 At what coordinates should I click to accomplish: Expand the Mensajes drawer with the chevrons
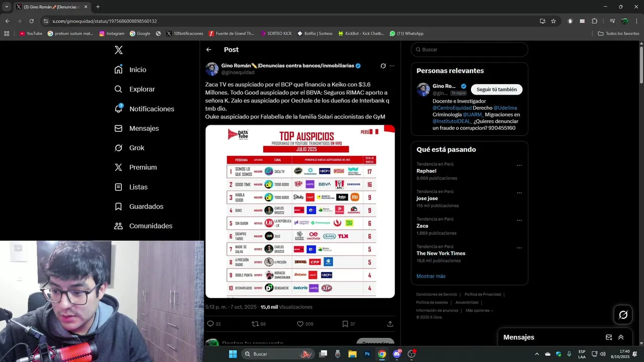click(621, 337)
